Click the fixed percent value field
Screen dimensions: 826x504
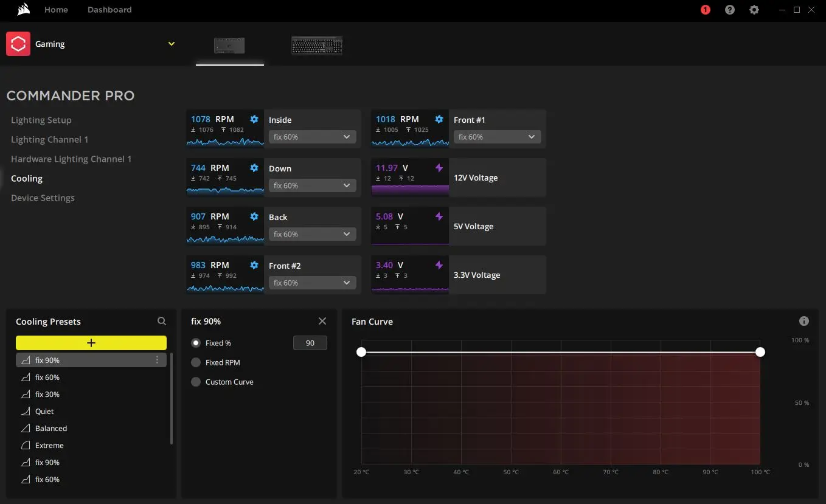tap(310, 343)
